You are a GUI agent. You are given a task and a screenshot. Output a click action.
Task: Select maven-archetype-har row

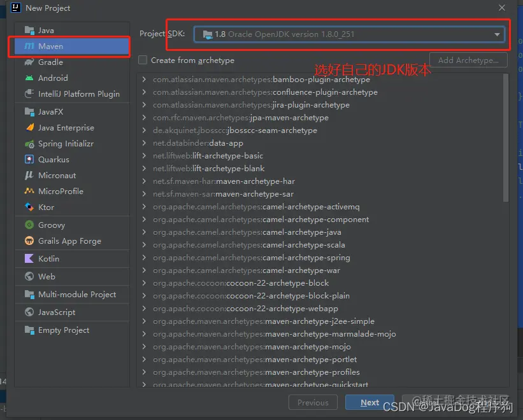coord(320,181)
